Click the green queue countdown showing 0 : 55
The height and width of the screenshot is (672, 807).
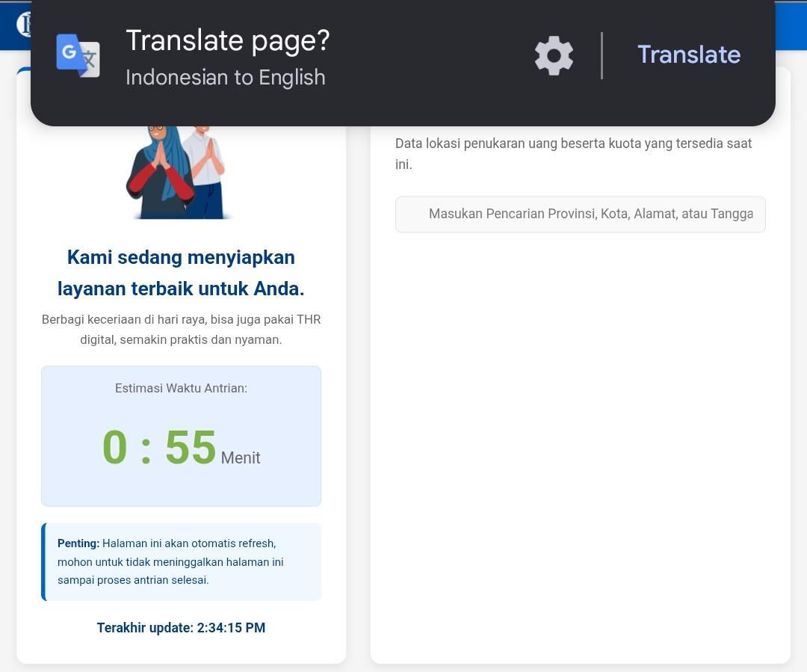158,446
